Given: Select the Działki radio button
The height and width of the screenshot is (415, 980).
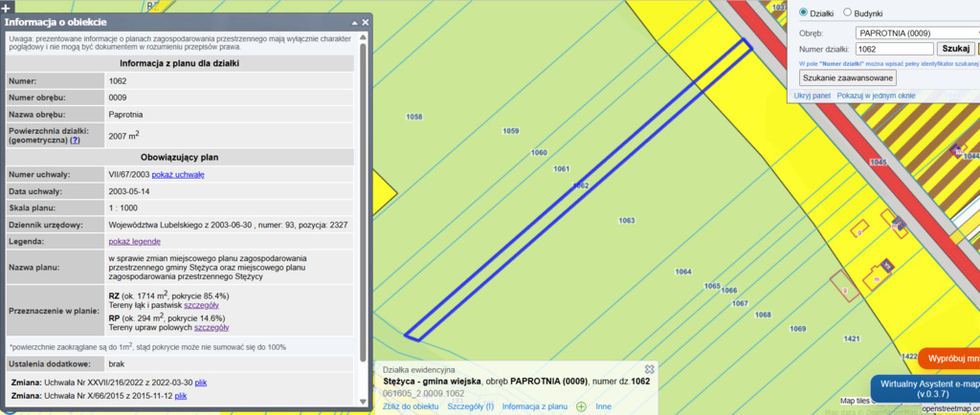Looking at the screenshot, I should (x=802, y=12).
